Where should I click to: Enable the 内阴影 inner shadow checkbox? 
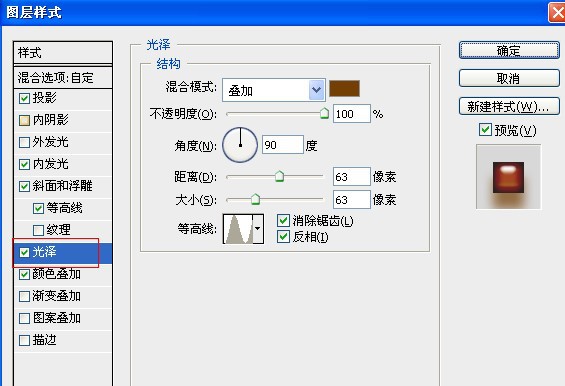(24, 120)
